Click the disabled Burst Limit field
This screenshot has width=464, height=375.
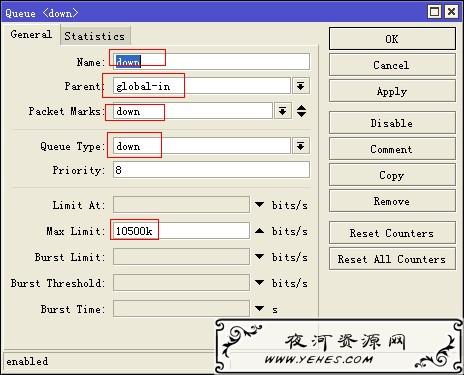181,257
